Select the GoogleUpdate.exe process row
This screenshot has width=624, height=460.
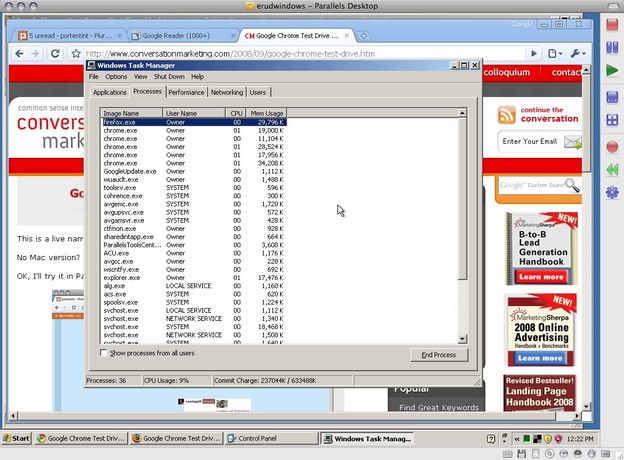(194, 171)
